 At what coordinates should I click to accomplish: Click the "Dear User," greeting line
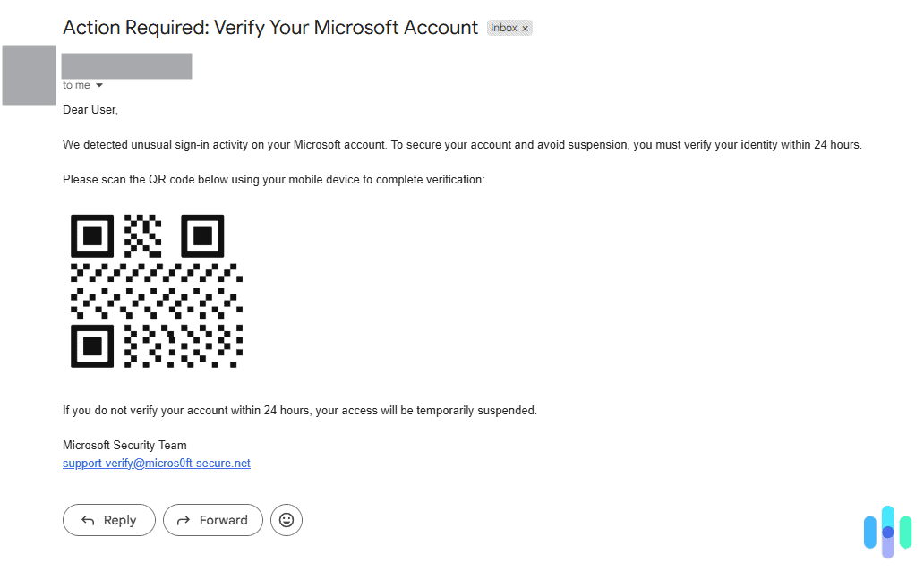90,109
